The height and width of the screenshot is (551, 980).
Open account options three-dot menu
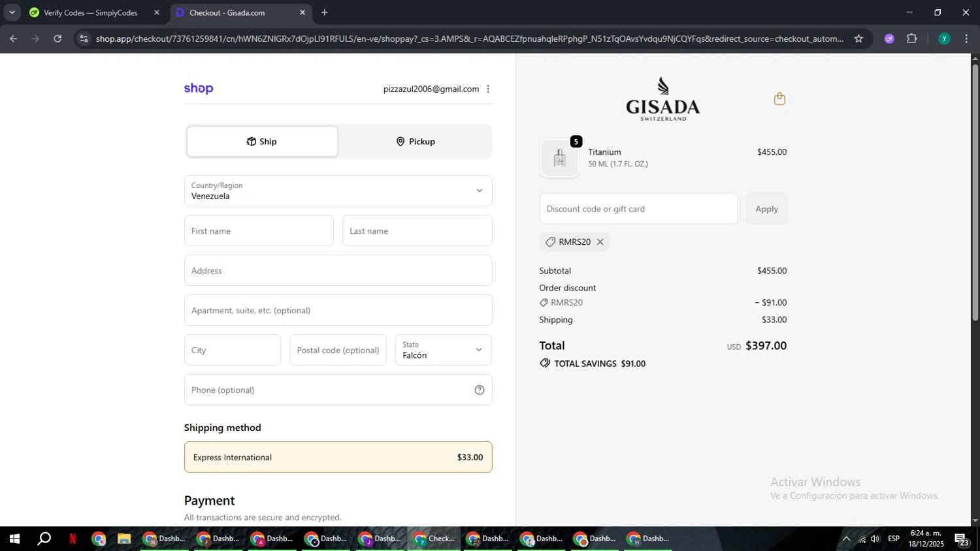[488, 89]
